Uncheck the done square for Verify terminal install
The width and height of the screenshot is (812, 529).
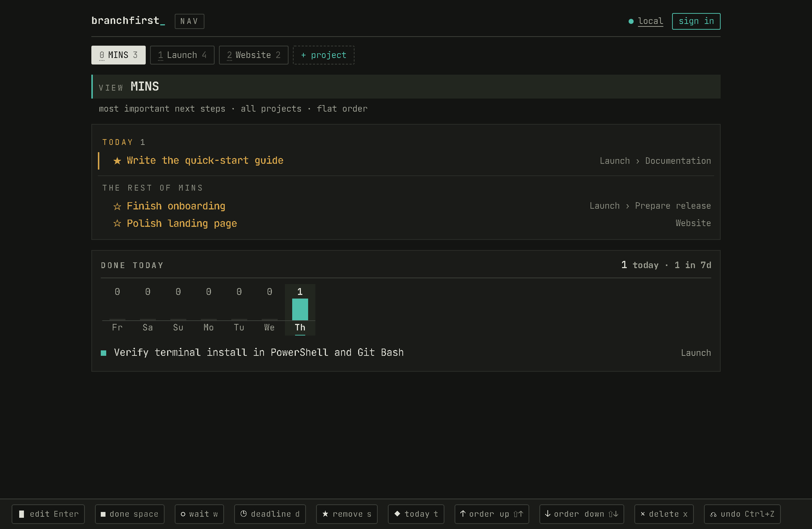[x=104, y=353]
